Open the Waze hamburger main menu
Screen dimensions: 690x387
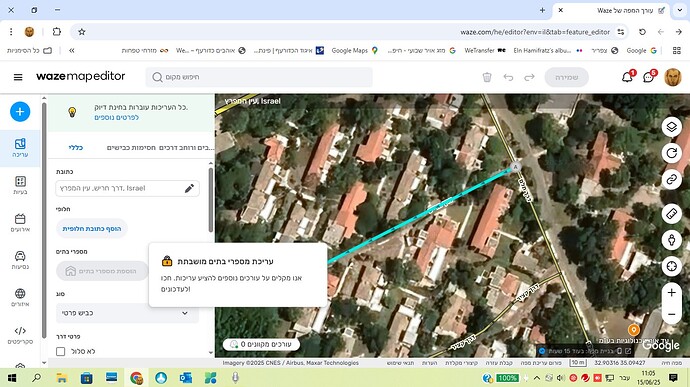coord(18,77)
